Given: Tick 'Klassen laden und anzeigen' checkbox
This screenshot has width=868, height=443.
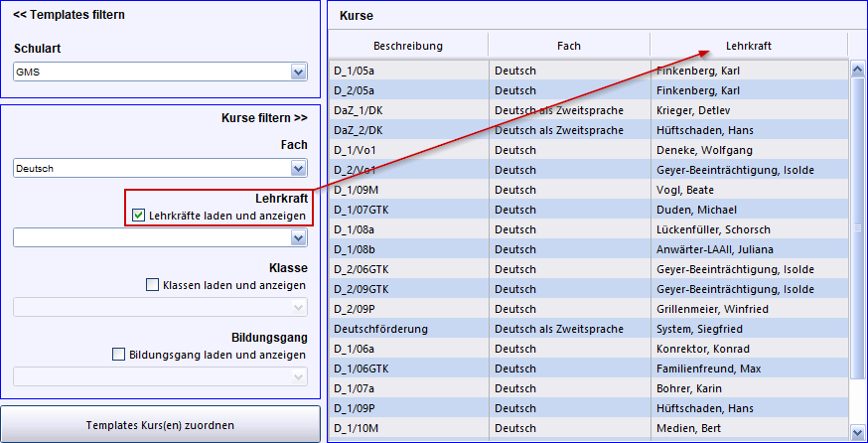Looking at the screenshot, I should tap(152, 285).
